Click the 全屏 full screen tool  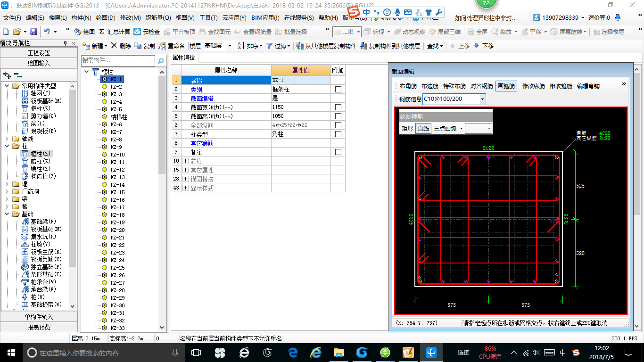point(477,32)
